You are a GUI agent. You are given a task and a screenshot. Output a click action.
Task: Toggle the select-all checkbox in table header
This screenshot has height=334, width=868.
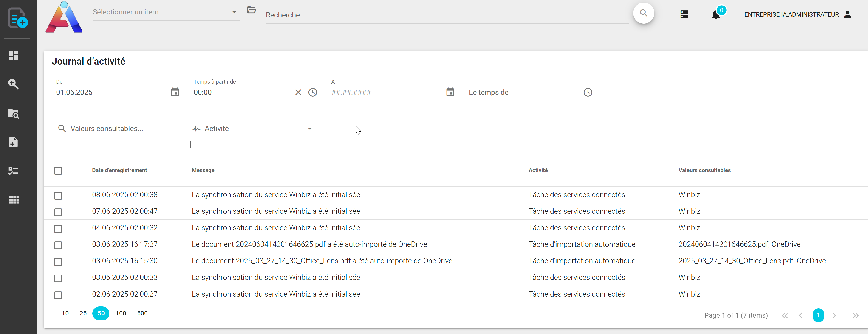click(58, 171)
